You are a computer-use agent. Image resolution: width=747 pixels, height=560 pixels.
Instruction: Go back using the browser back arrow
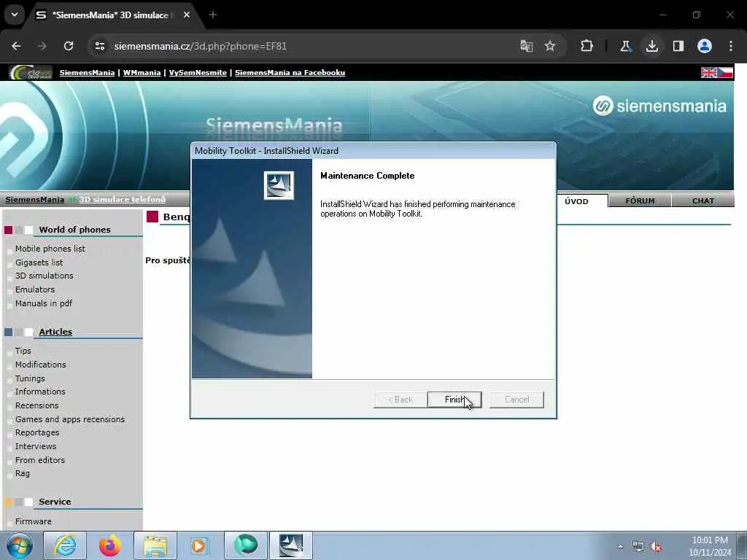(x=16, y=46)
